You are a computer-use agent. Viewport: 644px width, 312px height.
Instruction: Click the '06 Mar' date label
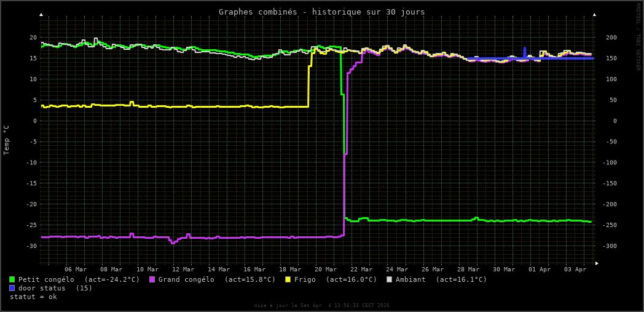[x=76, y=269]
